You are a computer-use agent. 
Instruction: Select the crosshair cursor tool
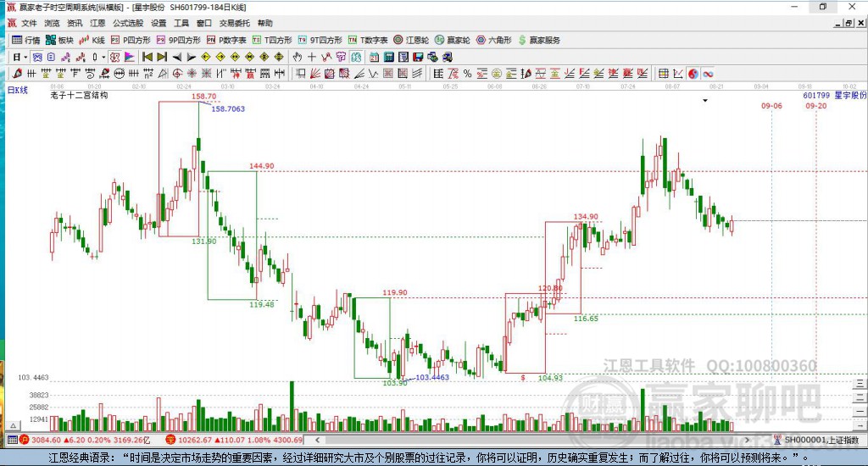tap(312, 57)
